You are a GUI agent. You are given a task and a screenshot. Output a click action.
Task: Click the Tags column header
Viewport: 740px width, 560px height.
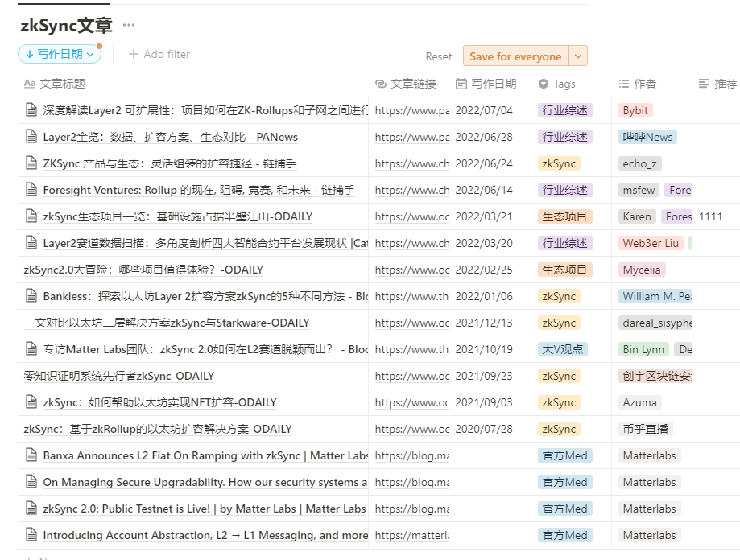tap(557, 84)
